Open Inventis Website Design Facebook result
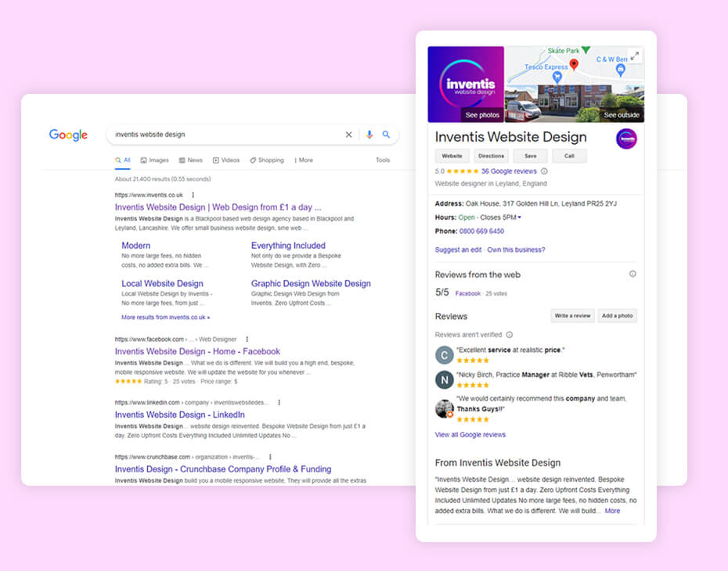The width and height of the screenshot is (728, 571). (197, 352)
